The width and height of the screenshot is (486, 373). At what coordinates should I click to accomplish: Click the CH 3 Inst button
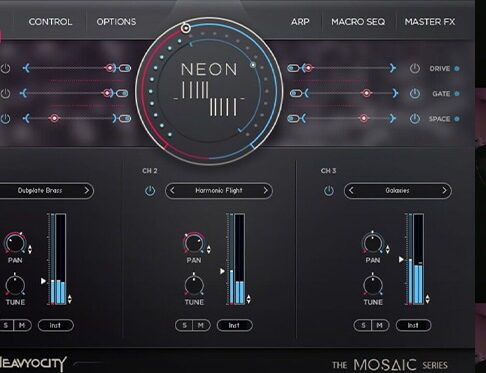(x=413, y=325)
